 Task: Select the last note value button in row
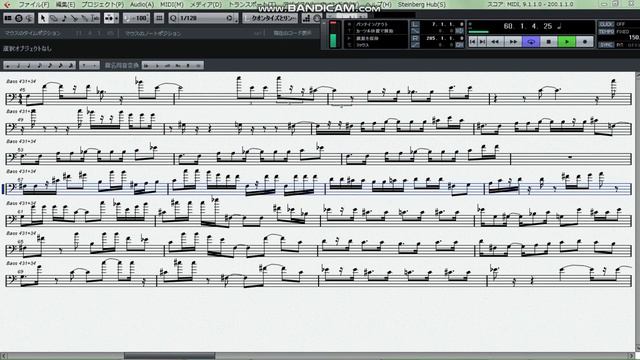coord(71,65)
